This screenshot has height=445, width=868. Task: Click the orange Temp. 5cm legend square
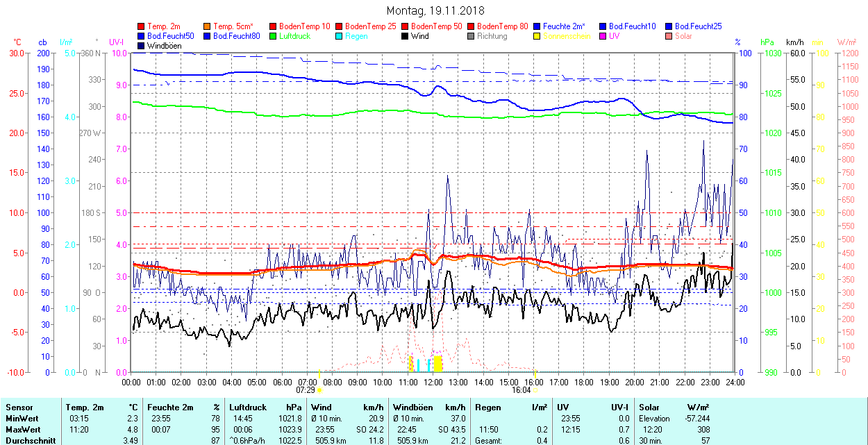(208, 26)
